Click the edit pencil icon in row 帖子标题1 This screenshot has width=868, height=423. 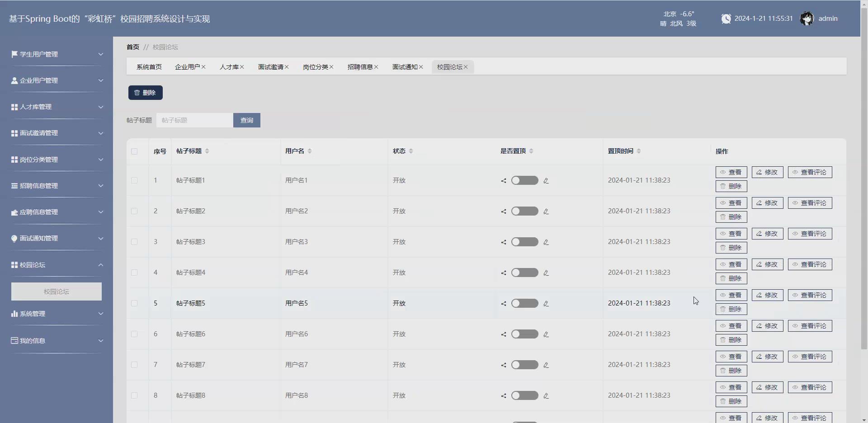(546, 181)
